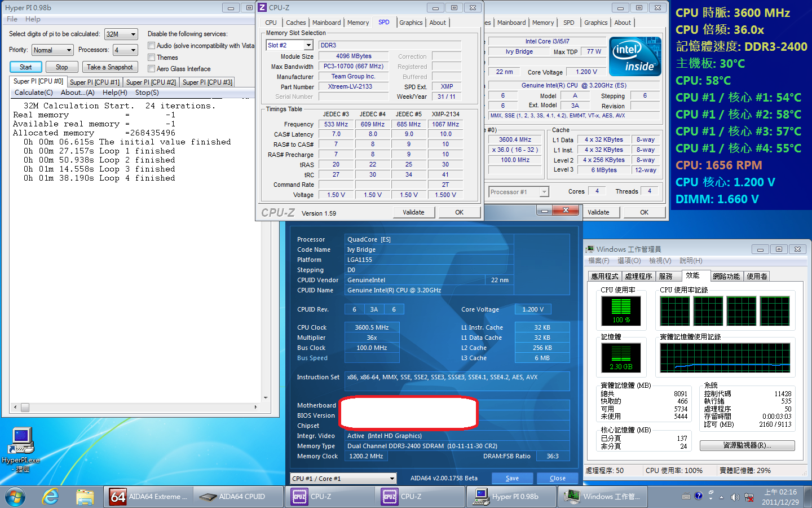The height and width of the screenshot is (508, 812).
Task: Switch to Hyper PI 0.98b taskbar button
Action: pyautogui.click(x=511, y=497)
